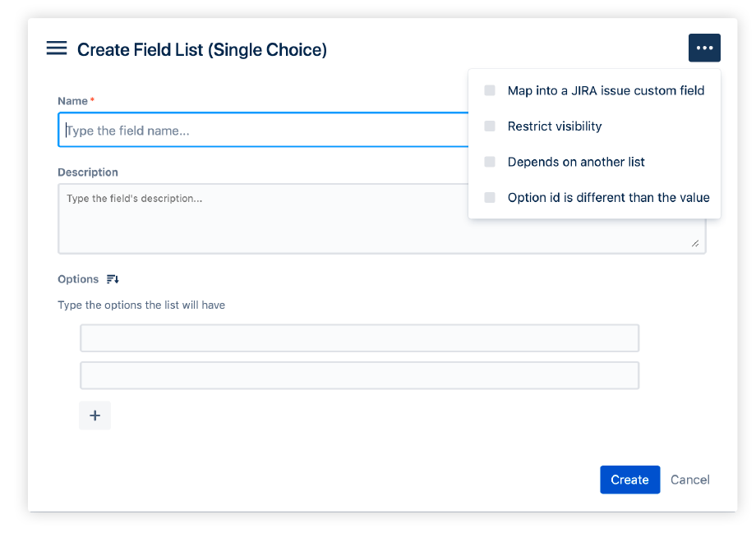Expand the options menu via the ellipsis
Screen dimensions: 756x537
point(704,48)
